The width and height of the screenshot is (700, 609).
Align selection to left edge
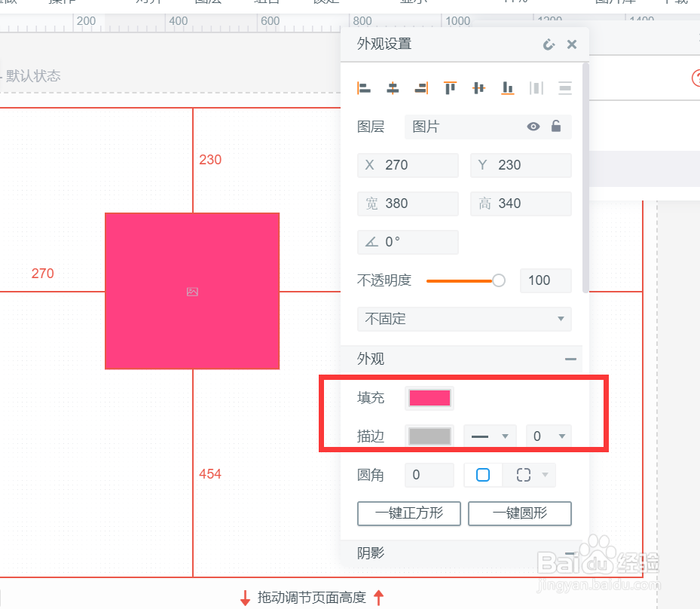(x=364, y=88)
